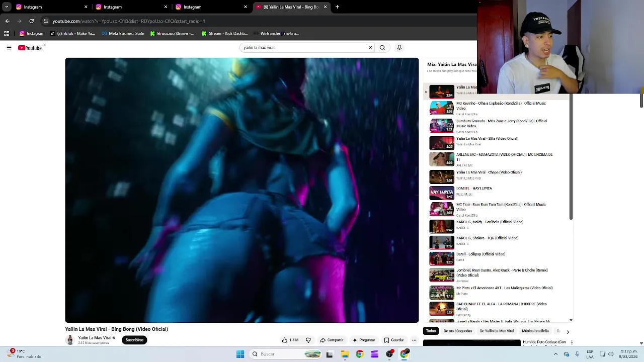The height and width of the screenshot is (362, 644).
Task: View site information icon in address bar
Action: pos(46,21)
